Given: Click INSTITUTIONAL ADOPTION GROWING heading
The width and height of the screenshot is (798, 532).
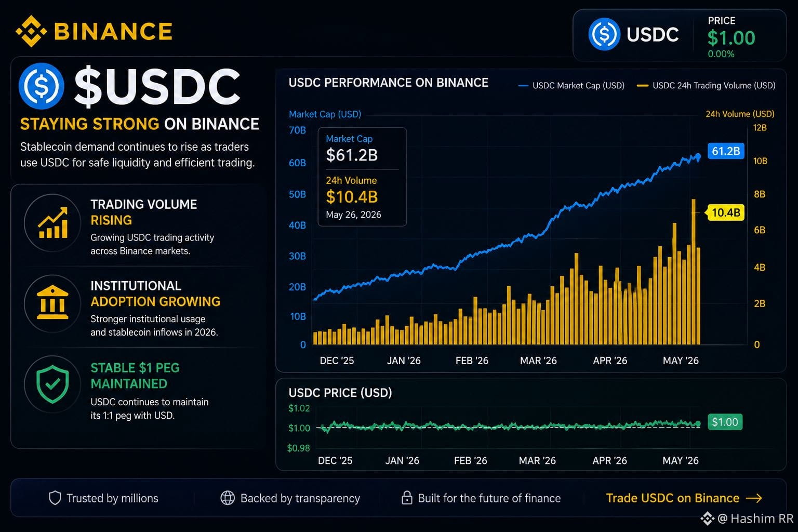Looking at the screenshot, I should point(155,294).
